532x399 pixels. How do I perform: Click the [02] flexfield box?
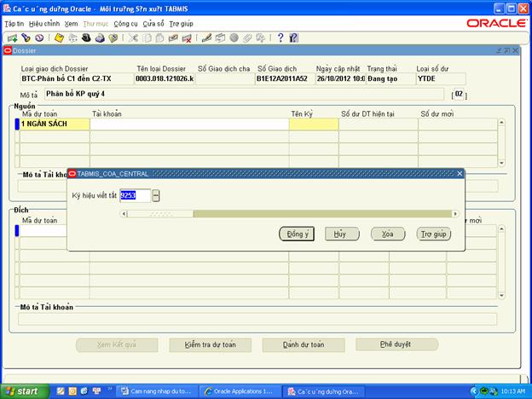[459, 94]
